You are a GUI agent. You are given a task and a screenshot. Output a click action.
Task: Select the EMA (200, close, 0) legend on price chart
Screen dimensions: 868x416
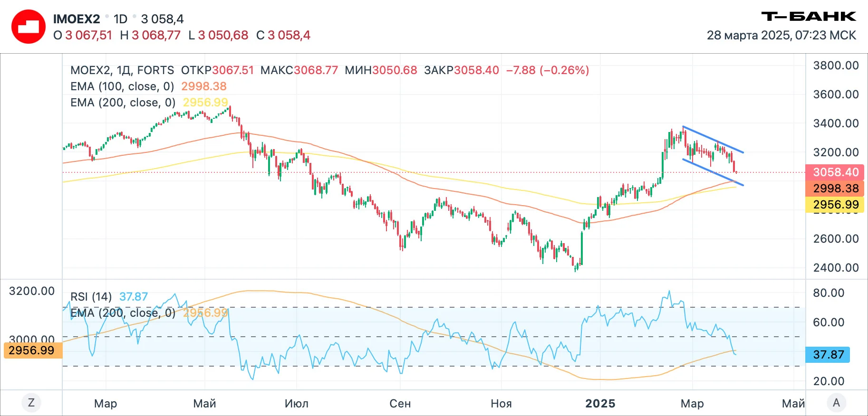point(123,103)
